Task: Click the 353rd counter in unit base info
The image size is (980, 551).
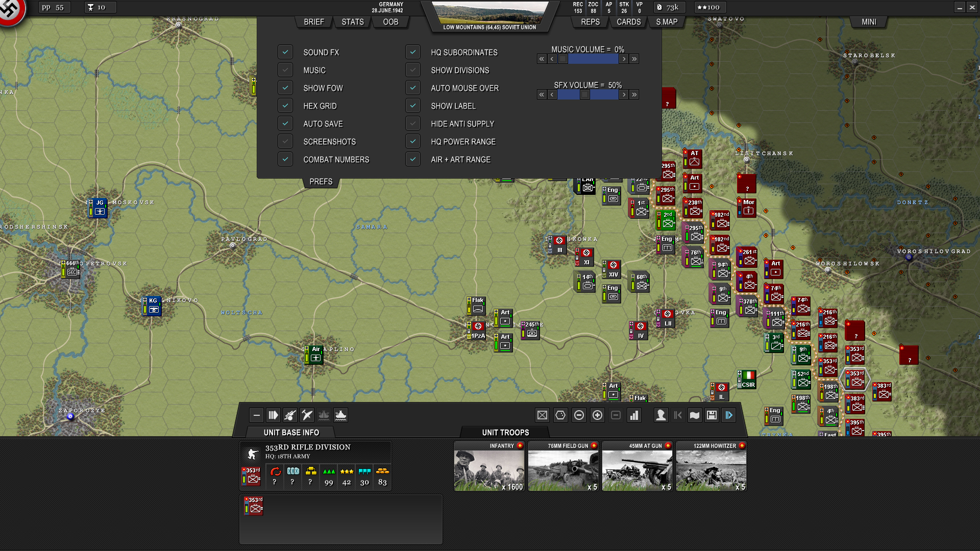Action: pyautogui.click(x=251, y=476)
